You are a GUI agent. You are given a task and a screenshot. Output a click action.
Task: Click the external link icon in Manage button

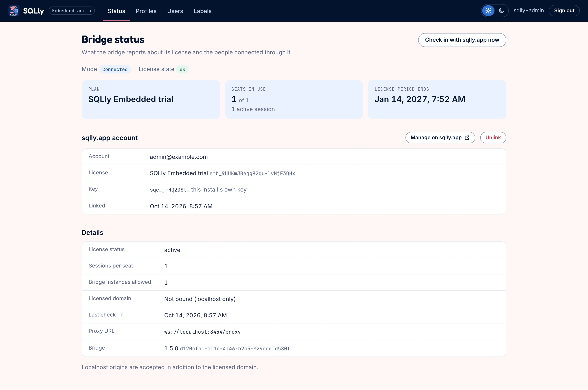(467, 138)
